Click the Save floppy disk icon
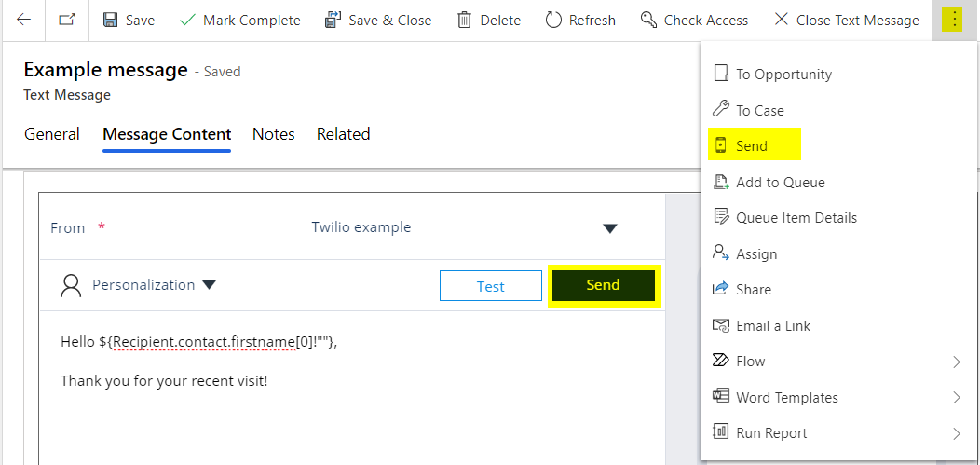980x465 pixels. tap(111, 20)
